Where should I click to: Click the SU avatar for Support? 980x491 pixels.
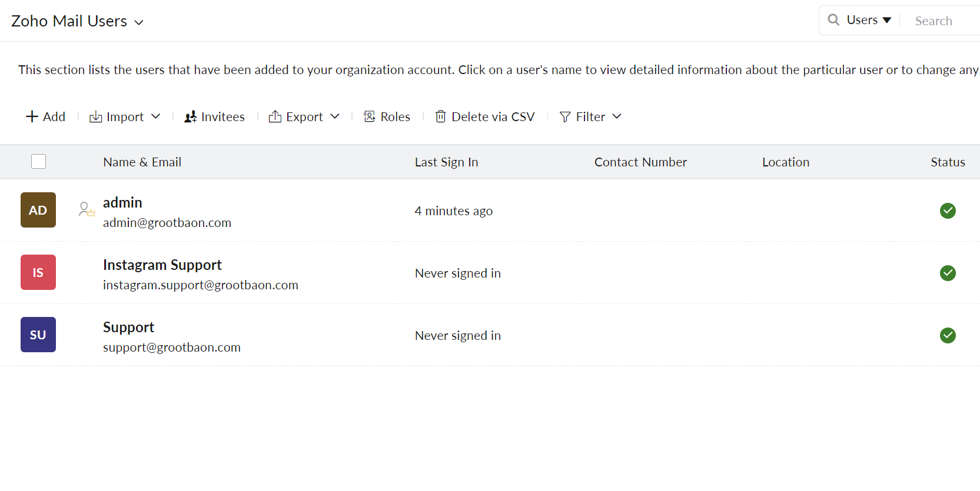(x=38, y=335)
